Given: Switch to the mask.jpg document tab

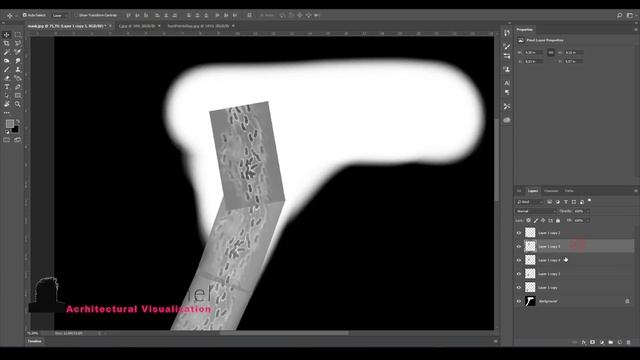Looking at the screenshot, I should [x=67, y=26].
